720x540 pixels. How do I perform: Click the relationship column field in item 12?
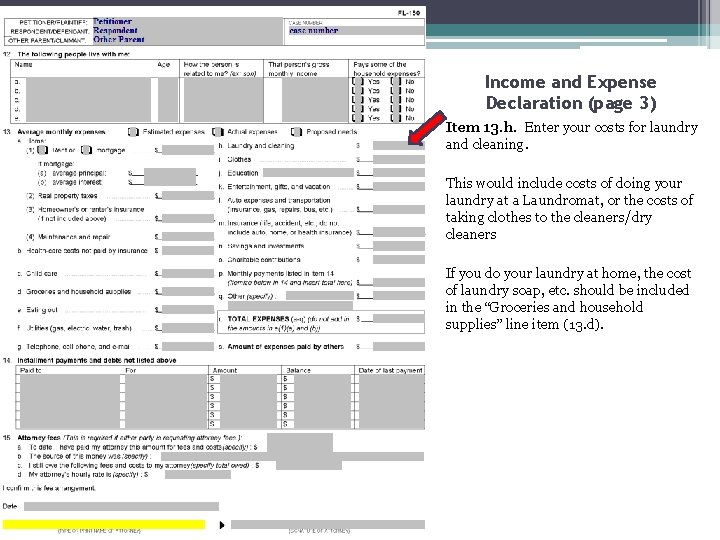223,100
